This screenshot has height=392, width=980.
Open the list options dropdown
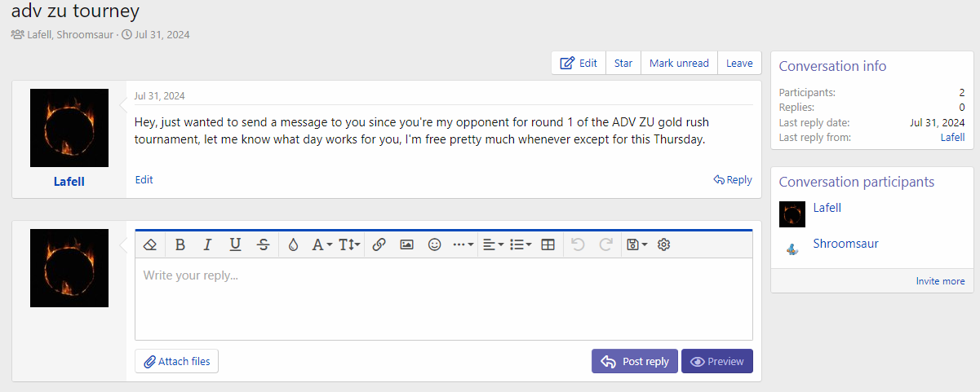[x=520, y=244]
